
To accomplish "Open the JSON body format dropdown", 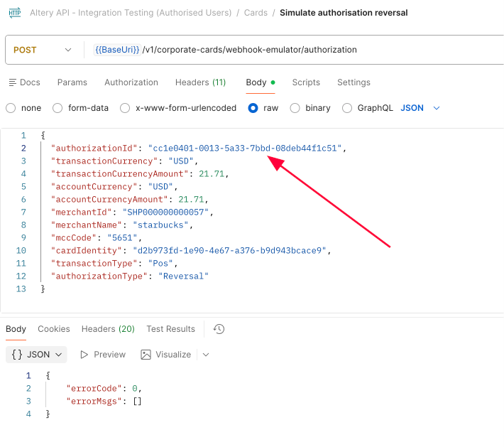I will pos(420,108).
